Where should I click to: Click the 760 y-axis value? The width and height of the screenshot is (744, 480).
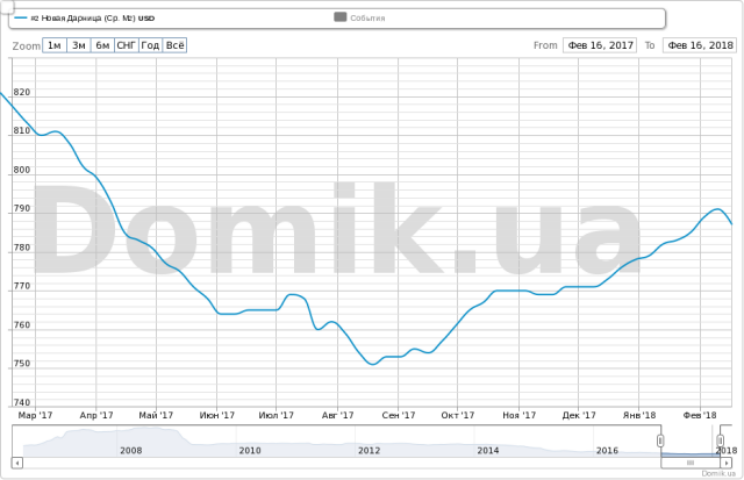pyautogui.click(x=22, y=325)
